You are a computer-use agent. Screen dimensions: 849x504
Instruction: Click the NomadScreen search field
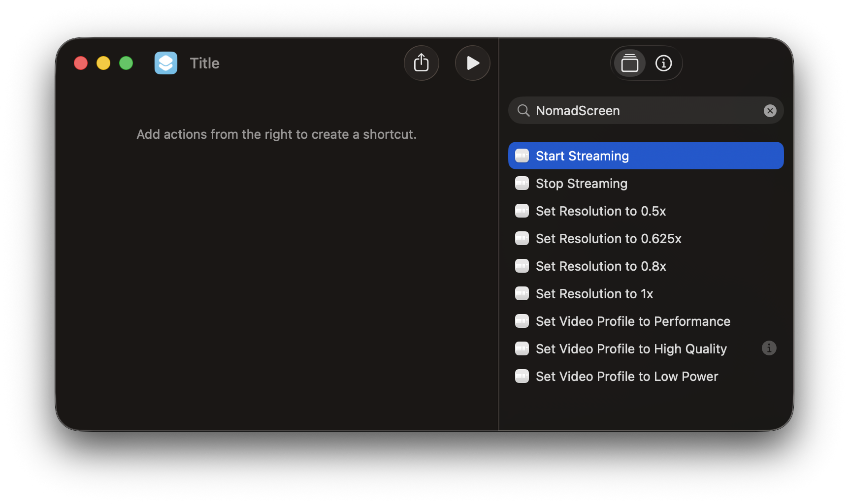[x=646, y=110]
